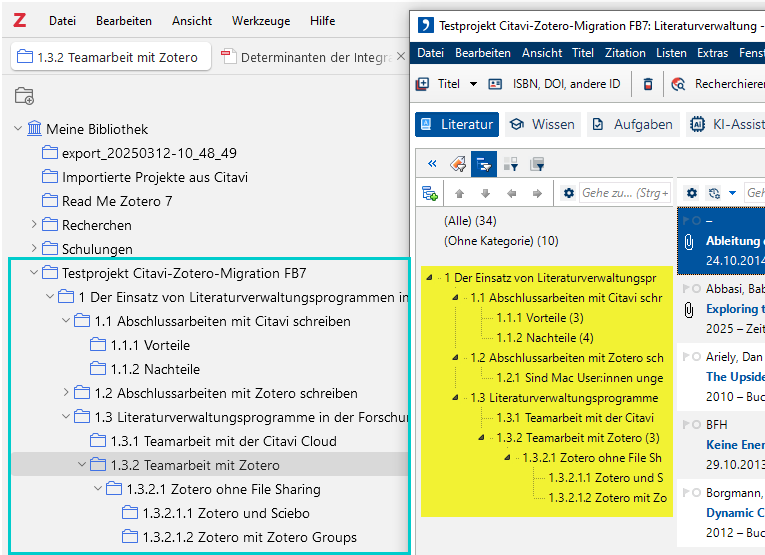Switch to the Wissen tab in Citavi
Image resolution: width=765 pixels, height=555 pixels.
click(x=543, y=124)
